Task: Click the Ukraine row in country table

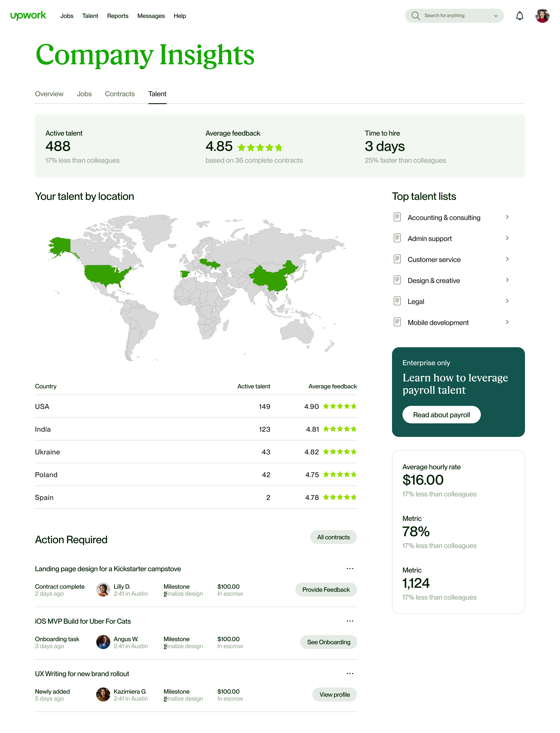Action: click(x=196, y=452)
